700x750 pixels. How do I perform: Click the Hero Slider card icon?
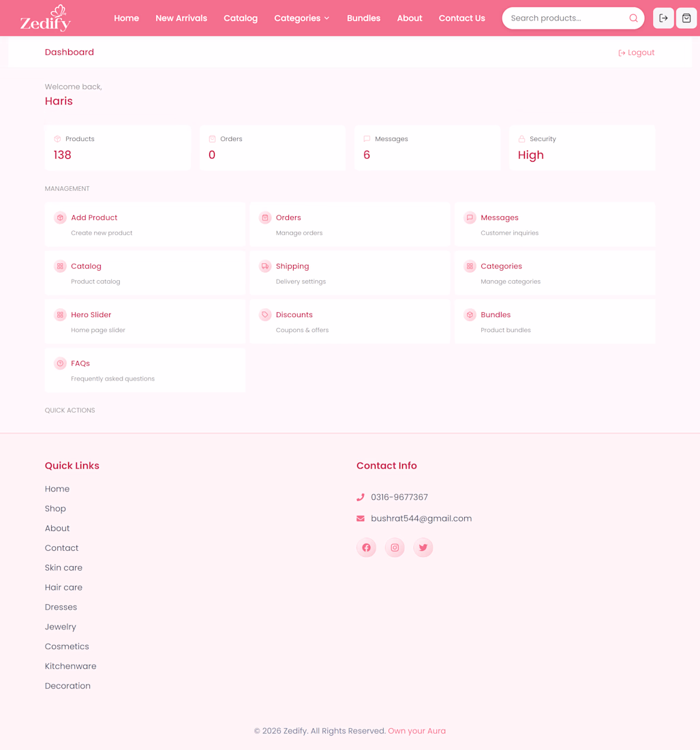tap(60, 315)
